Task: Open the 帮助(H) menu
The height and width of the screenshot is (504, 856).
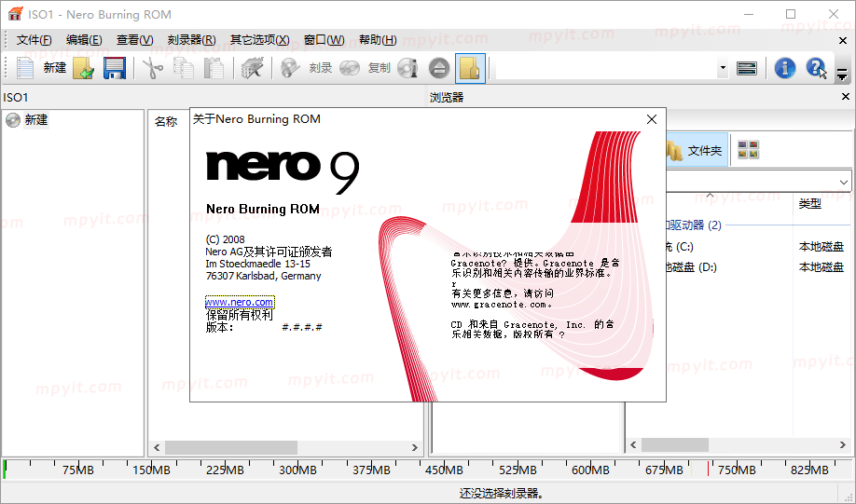Action: [x=378, y=40]
